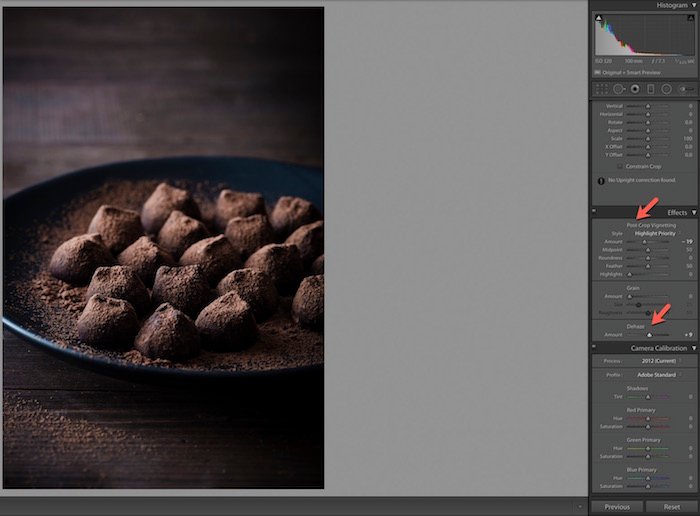Click the Dehaze Amount slider handle
Viewport: 700px width, 516px height.
pos(649,334)
